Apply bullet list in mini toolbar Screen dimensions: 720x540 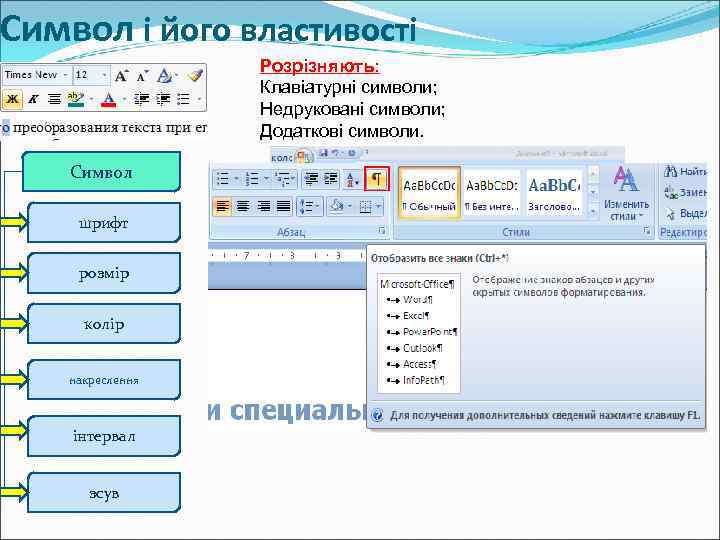(x=184, y=99)
